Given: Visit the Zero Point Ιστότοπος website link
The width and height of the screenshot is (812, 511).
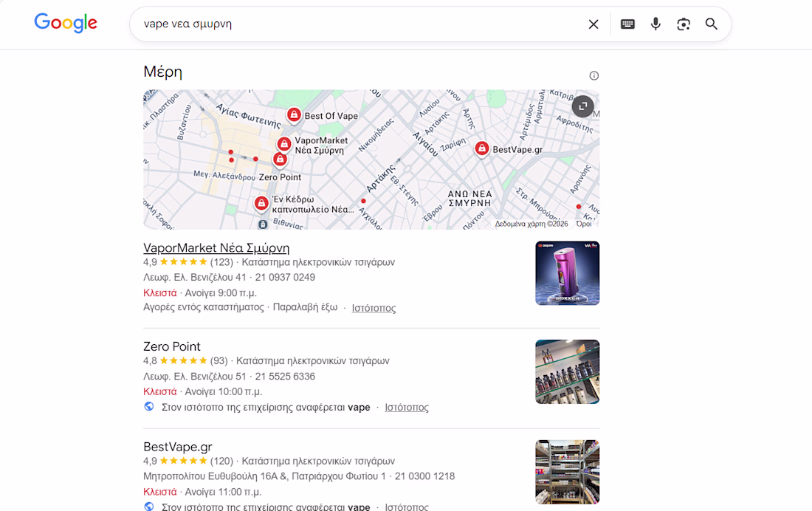Looking at the screenshot, I should click(407, 408).
